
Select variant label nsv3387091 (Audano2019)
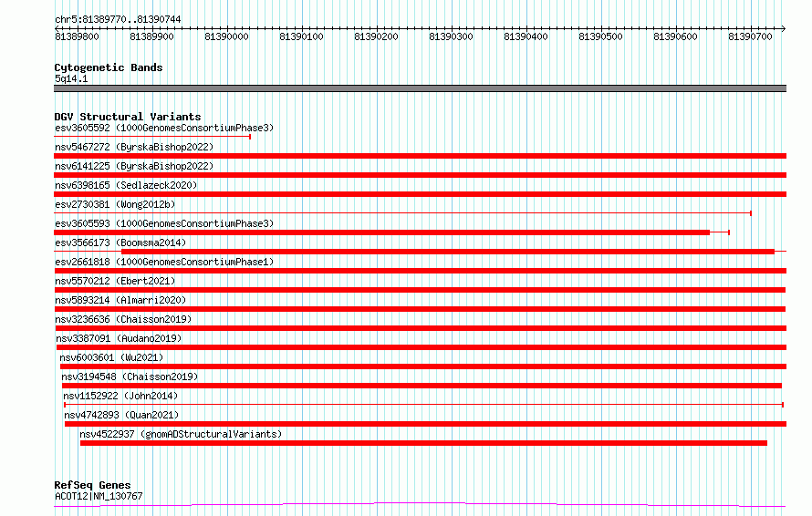pyautogui.click(x=119, y=338)
